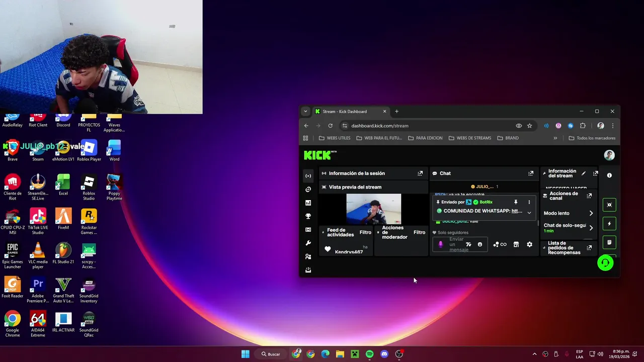Viewport: 644px width, 362px height.
Task: Open Spotify from the taskbar
Action: [370, 354]
